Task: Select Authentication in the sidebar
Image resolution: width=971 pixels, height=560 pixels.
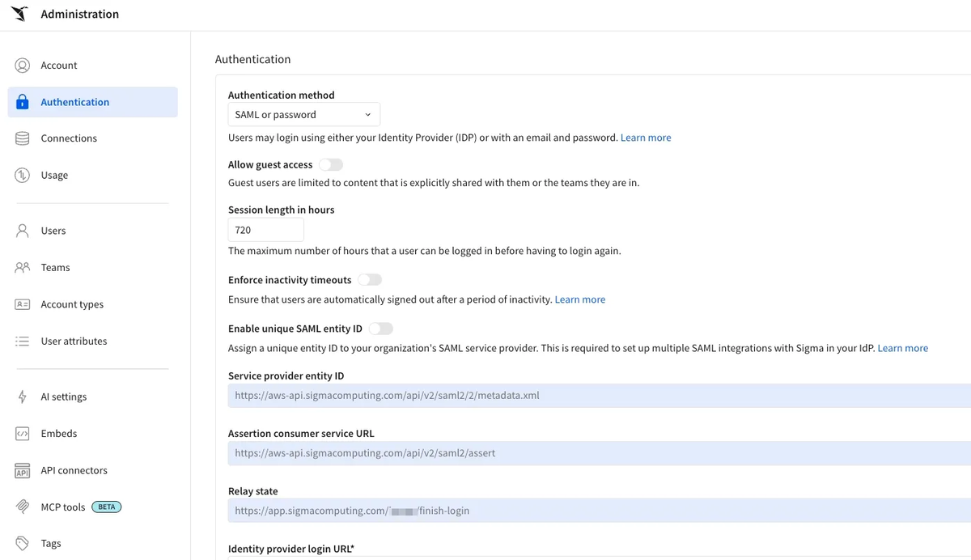Action: point(93,102)
